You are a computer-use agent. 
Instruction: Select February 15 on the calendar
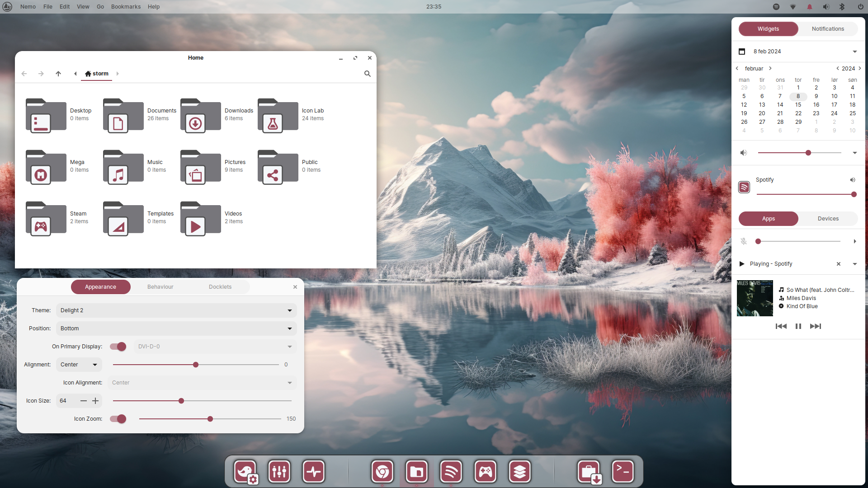(x=798, y=105)
